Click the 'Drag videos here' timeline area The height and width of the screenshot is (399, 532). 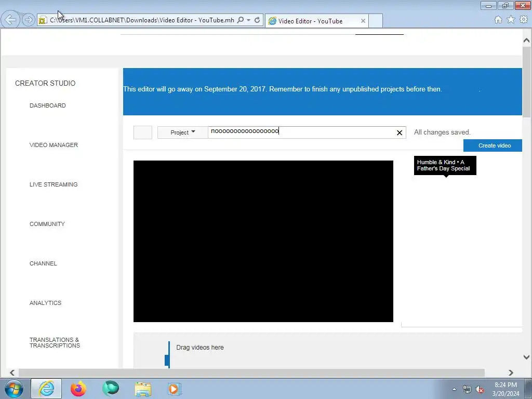200,348
